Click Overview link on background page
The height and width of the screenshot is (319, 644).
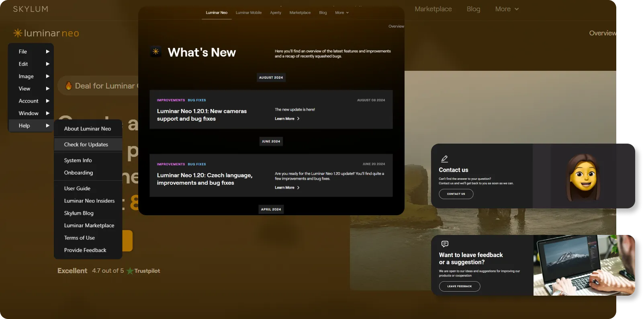pos(602,33)
